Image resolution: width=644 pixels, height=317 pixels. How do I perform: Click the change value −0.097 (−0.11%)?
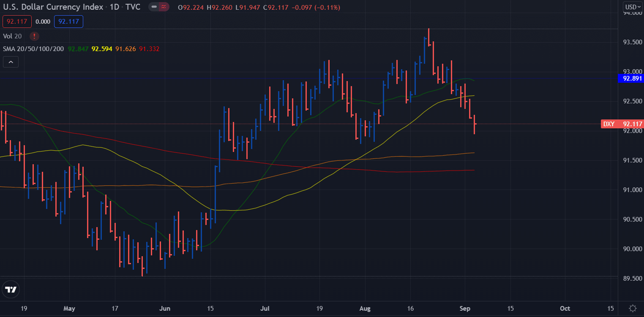[x=315, y=8]
